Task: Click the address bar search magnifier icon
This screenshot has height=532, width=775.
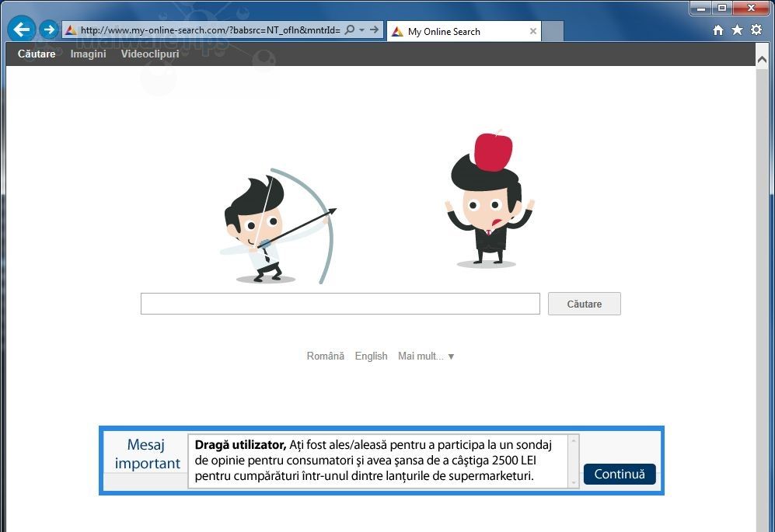Action: [x=350, y=30]
